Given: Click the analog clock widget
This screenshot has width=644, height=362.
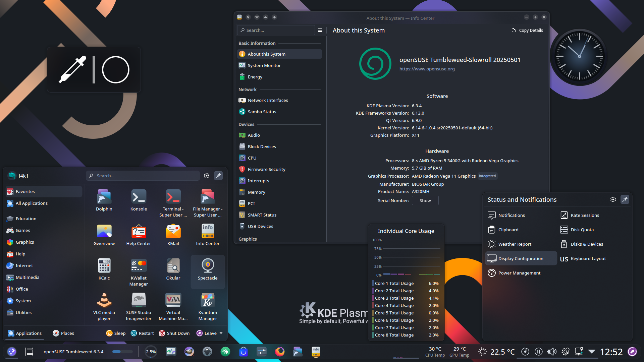Looking at the screenshot, I should 579,56.
